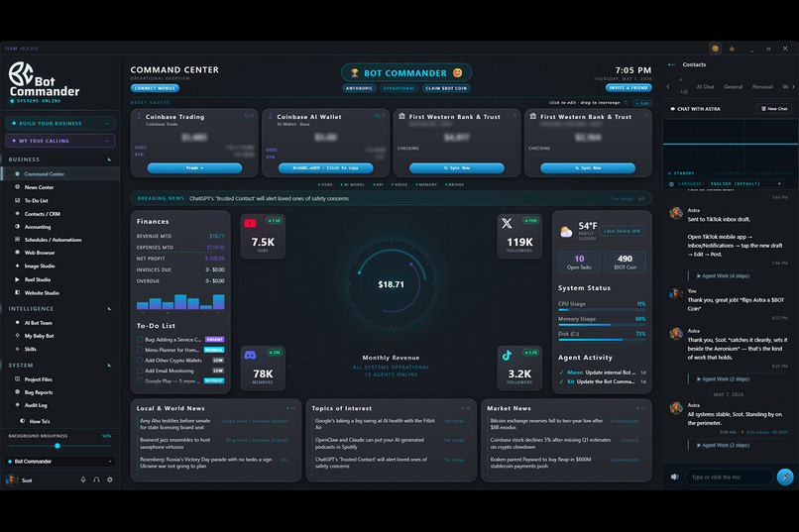Open the Bot Commander dropdown in sidebar
This screenshot has height=532, width=799.
pos(60,462)
